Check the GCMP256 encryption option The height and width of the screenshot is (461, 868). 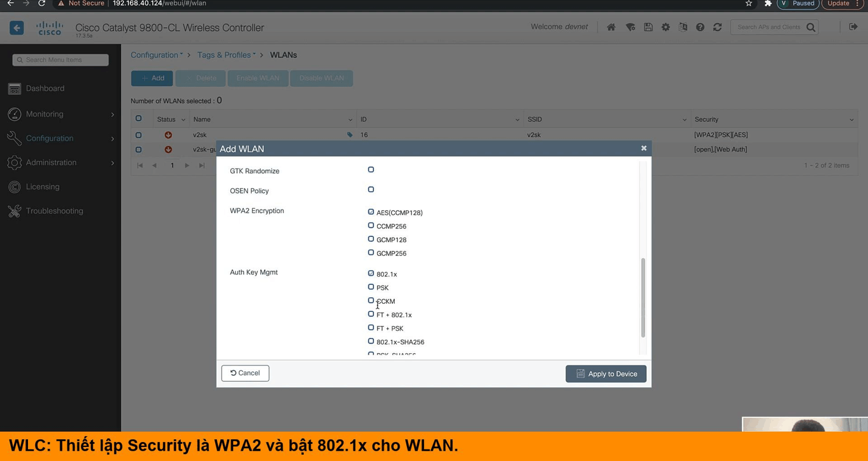(371, 252)
